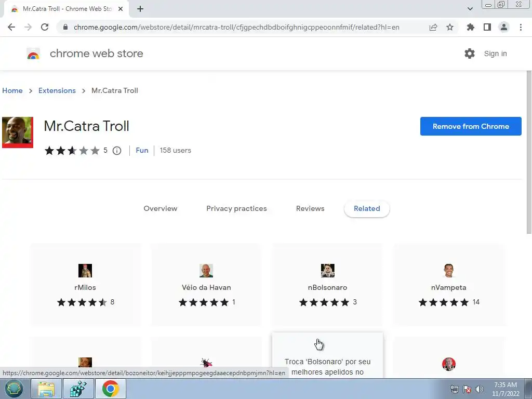
Task: Close the Mr.Catra Troll tab
Action: (121, 9)
